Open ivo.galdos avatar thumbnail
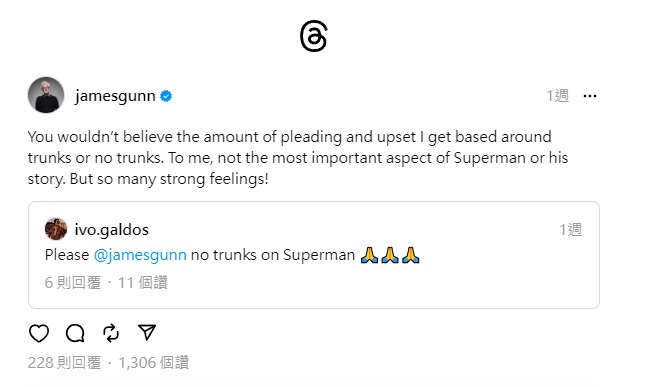 (56, 229)
